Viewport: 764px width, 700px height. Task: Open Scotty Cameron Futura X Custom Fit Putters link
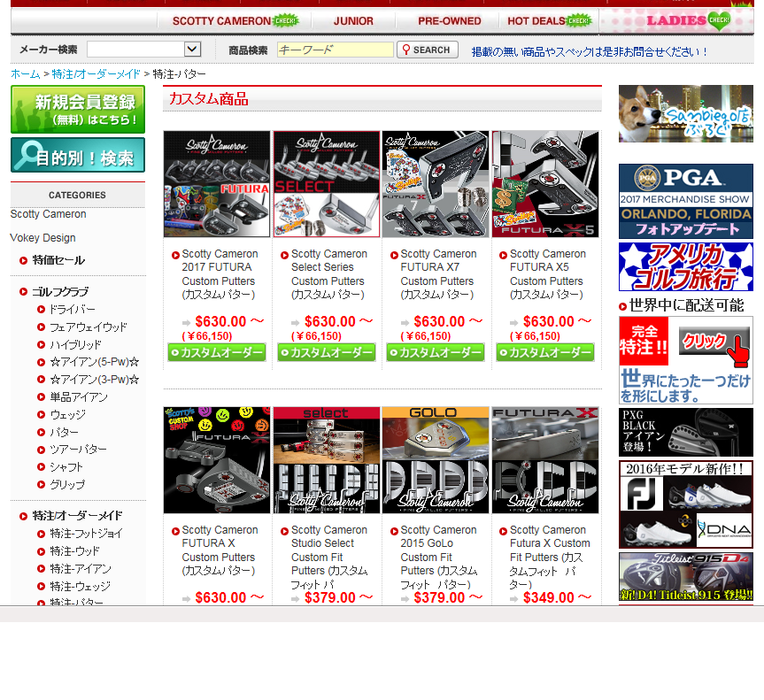(x=550, y=558)
